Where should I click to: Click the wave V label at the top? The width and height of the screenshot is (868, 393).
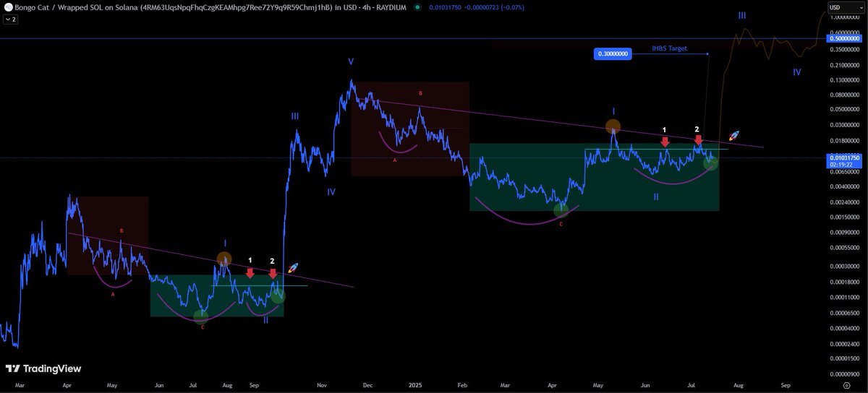(351, 62)
